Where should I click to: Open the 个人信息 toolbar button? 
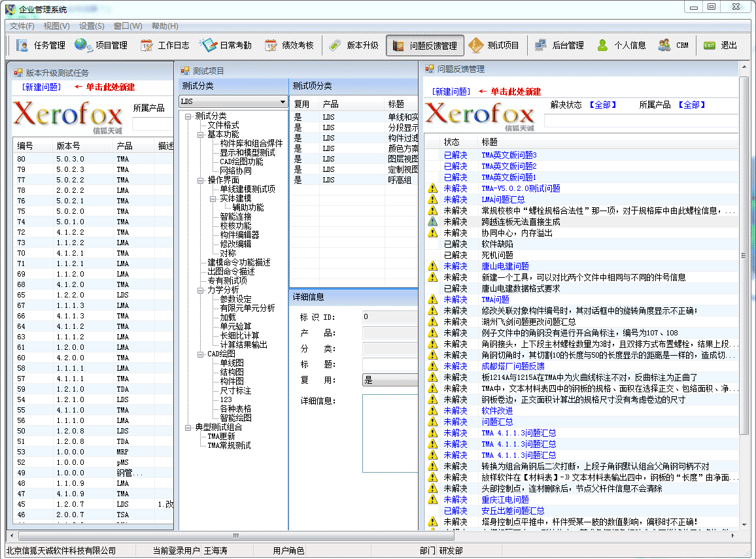coord(621,45)
